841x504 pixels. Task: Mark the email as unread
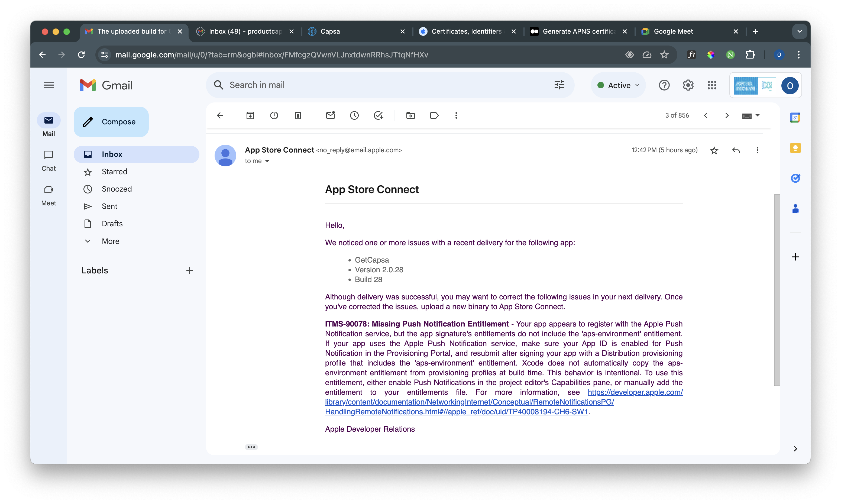(x=330, y=115)
